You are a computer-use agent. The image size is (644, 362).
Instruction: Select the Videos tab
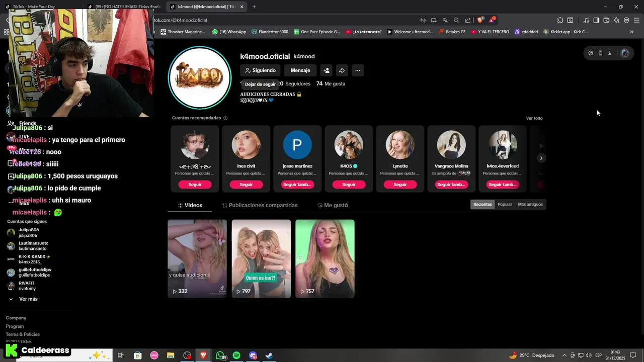190,205
